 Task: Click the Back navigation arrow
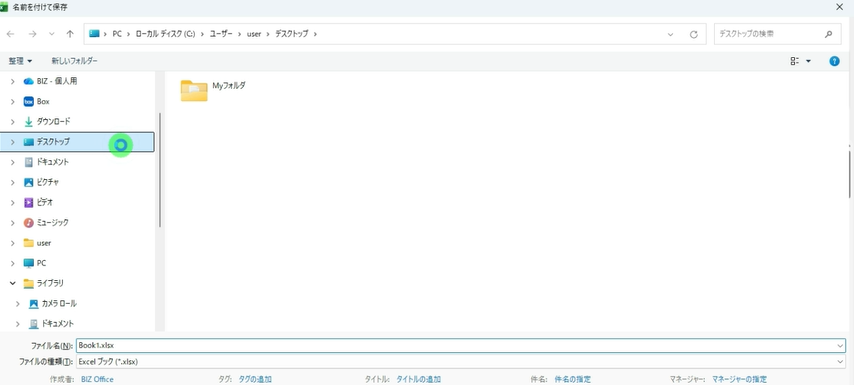[x=10, y=34]
